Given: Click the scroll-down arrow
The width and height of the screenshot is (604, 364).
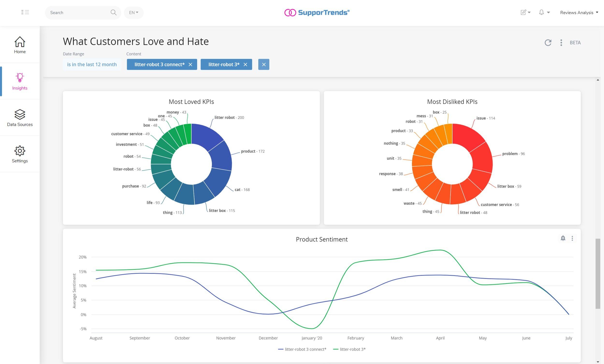Looking at the screenshot, I should pos(598,362).
